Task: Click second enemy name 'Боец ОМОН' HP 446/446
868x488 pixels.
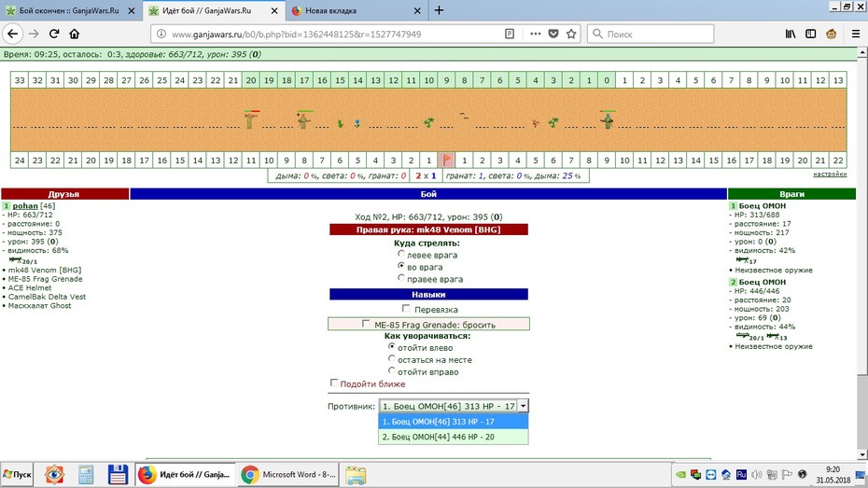Action: click(762, 282)
